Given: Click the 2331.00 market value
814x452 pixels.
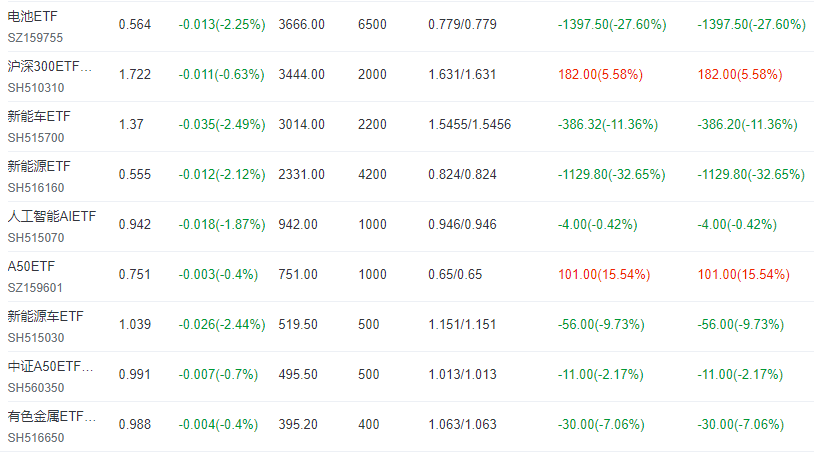Looking at the screenshot, I should tap(301, 174).
